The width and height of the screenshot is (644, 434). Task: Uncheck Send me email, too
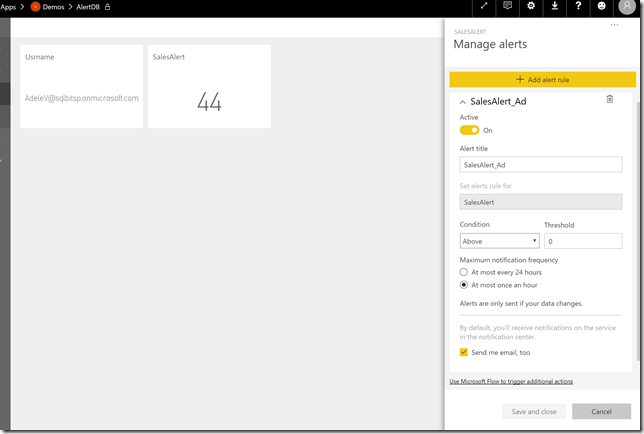[x=464, y=352]
